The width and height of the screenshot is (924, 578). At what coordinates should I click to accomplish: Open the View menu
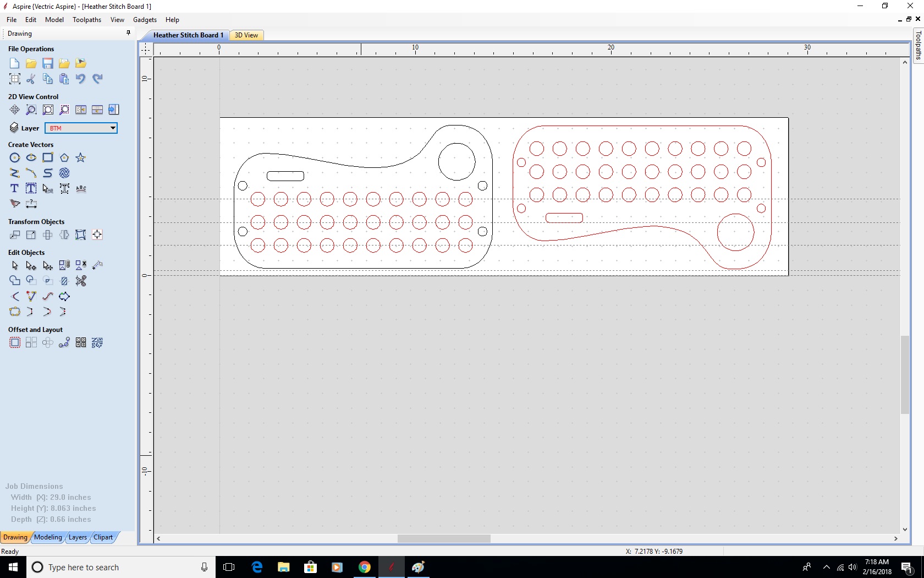click(117, 19)
